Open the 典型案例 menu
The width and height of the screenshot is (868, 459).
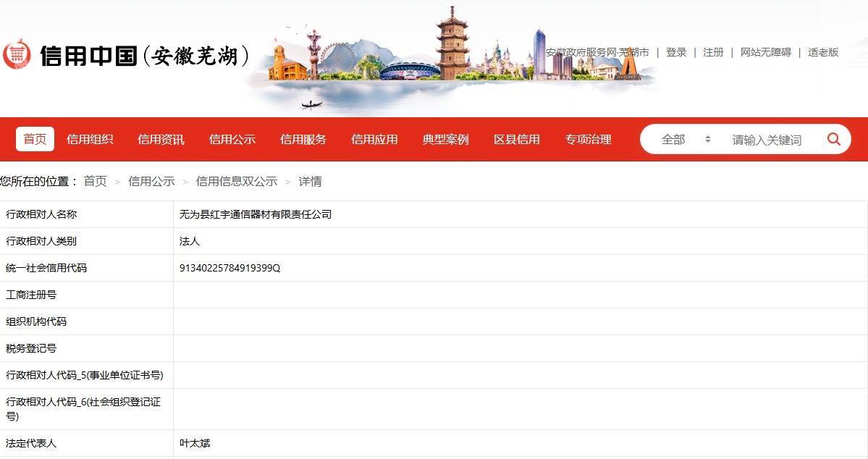pos(444,139)
